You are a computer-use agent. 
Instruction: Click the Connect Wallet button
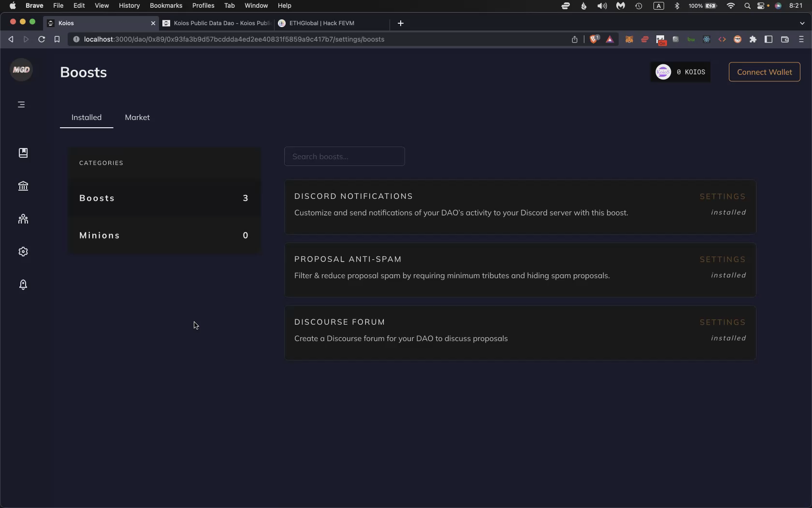click(x=764, y=72)
